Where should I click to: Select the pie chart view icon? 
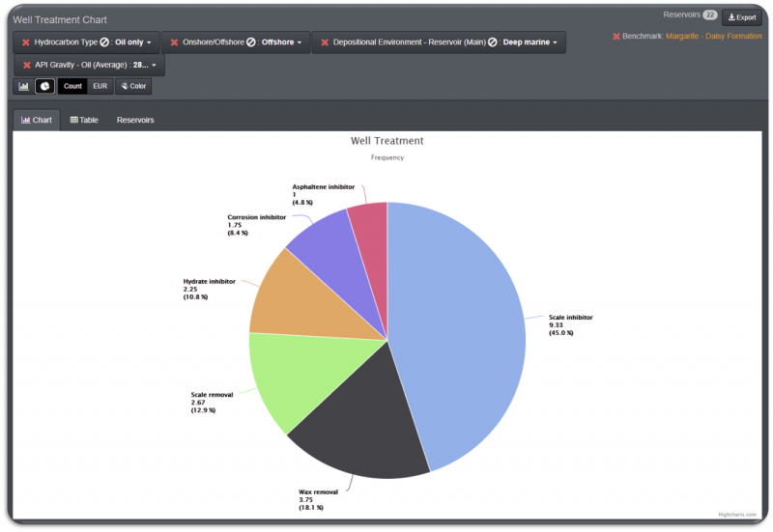pos(44,86)
